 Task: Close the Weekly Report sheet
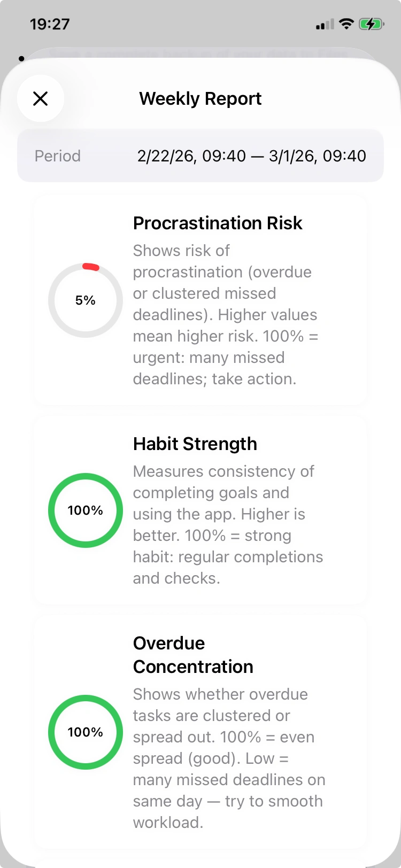[41, 98]
